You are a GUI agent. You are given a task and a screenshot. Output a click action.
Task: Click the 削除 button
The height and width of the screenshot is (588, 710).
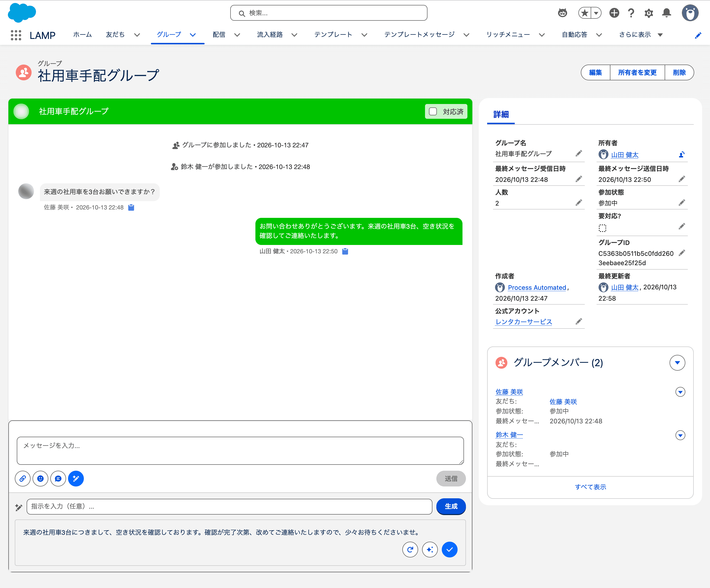coord(679,73)
